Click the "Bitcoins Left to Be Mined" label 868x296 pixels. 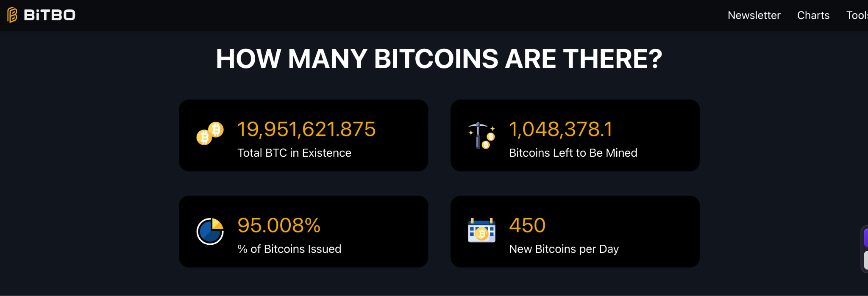[573, 153]
